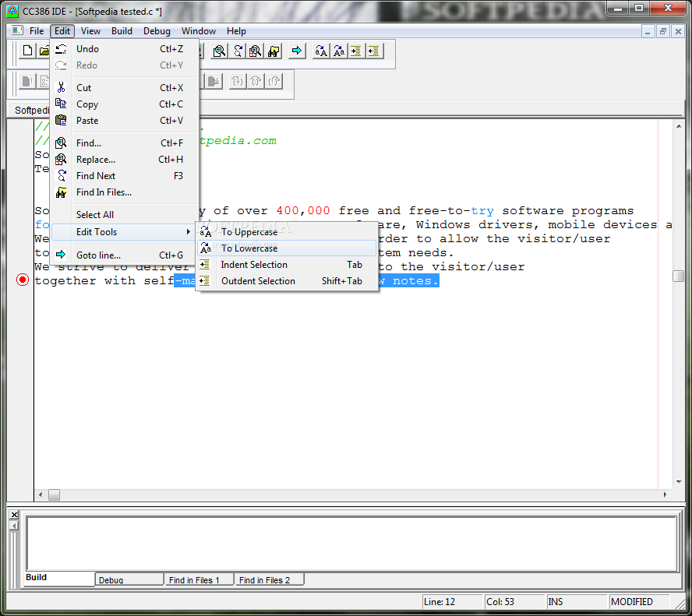Select the Softpedia tested.c document tab
The height and width of the screenshot is (616, 692).
(x=30, y=110)
